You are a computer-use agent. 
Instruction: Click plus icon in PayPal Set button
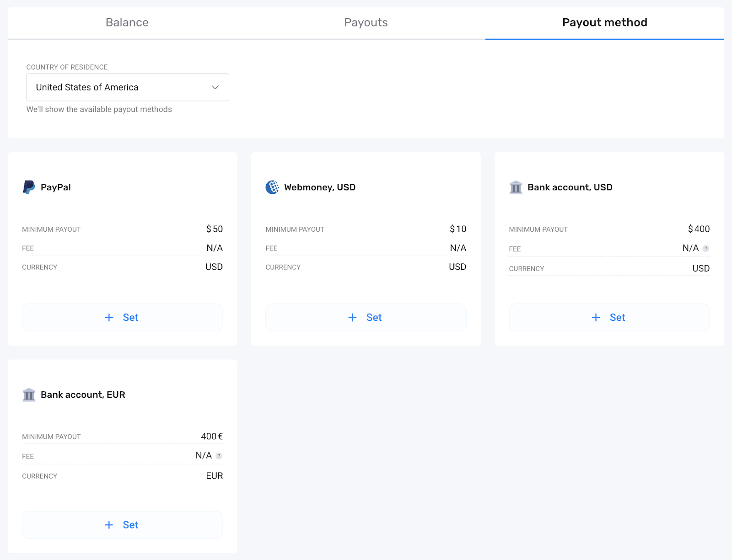coord(109,318)
